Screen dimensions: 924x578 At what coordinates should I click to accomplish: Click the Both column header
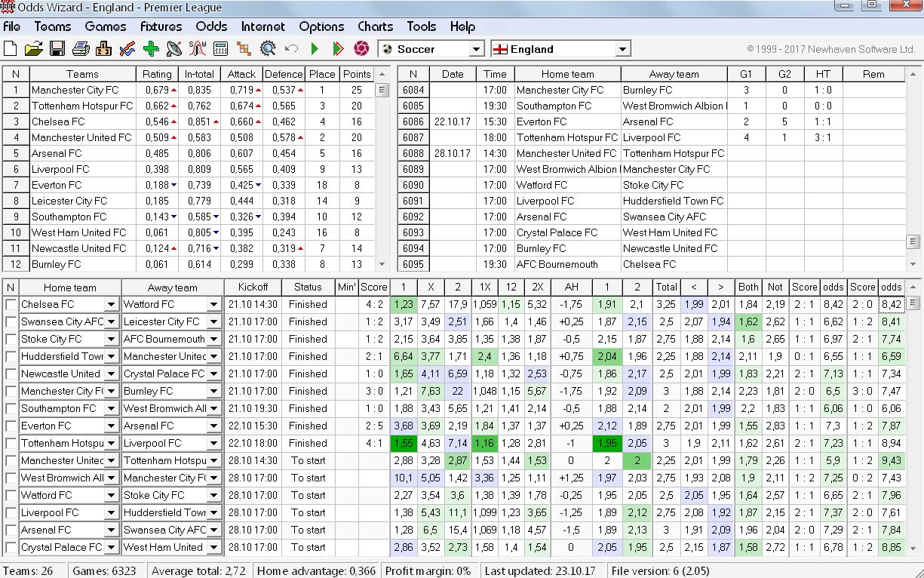pyautogui.click(x=749, y=287)
